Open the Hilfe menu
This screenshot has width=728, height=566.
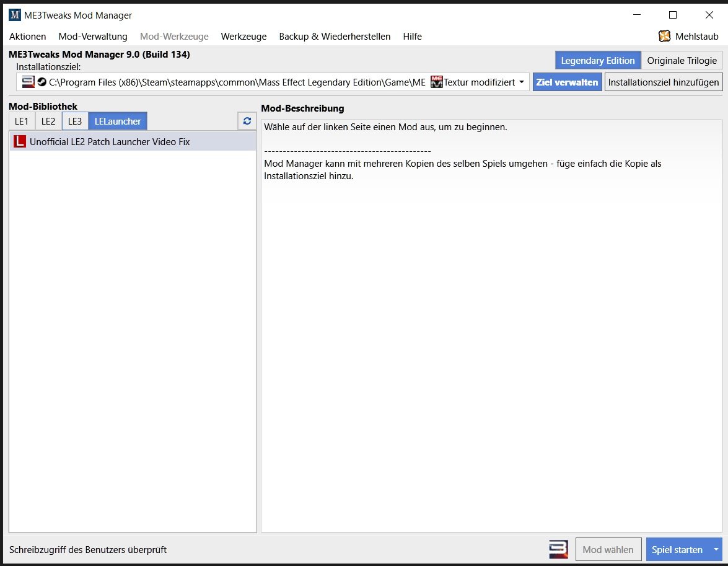pyautogui.click(x=412, y=36)
